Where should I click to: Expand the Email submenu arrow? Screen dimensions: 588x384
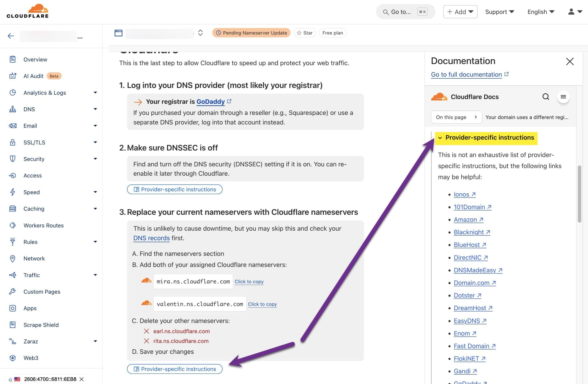click(95, 126)
